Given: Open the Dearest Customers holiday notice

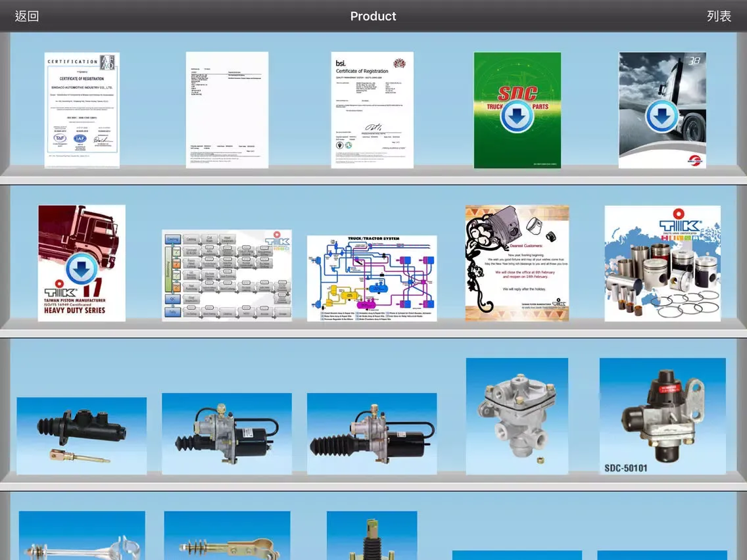Looking at the screenshot, I should (517, 264).
